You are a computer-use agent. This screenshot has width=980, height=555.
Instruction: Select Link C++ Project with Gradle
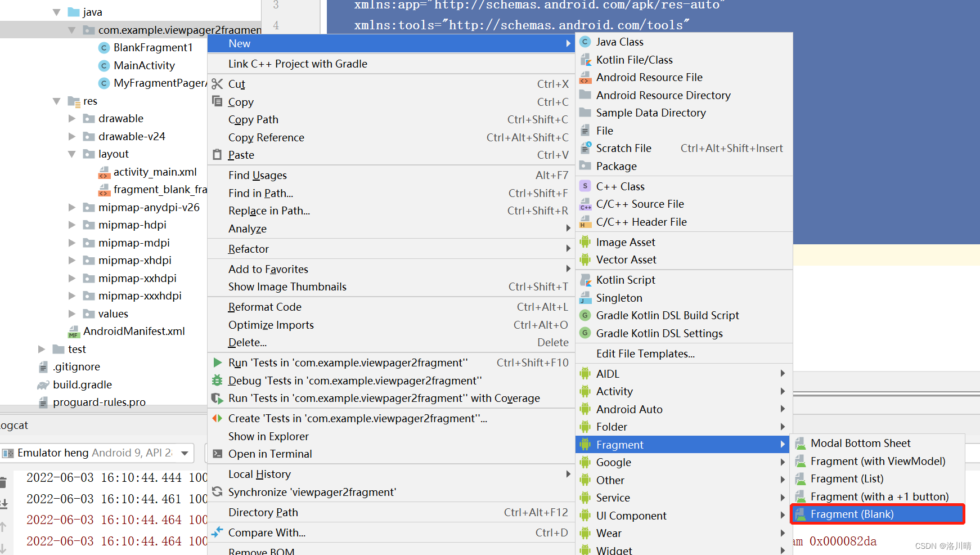click(x=298, y=64)
